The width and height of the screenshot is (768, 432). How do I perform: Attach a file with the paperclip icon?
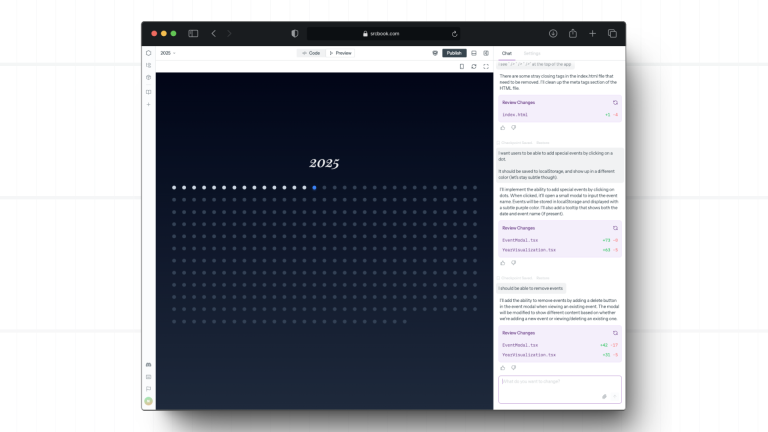604,396
